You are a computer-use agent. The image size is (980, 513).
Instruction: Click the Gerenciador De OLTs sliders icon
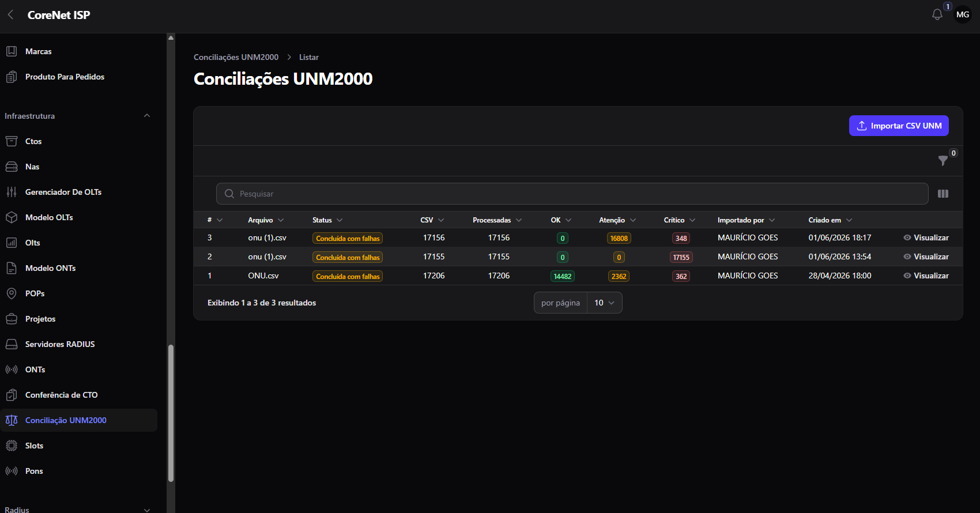click(x=12, y=192)
